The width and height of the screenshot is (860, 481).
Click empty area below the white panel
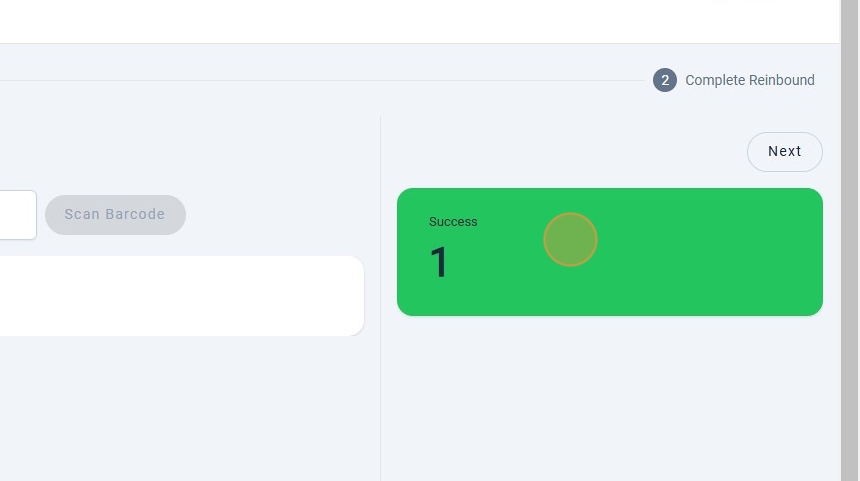[x=180, y=410]
